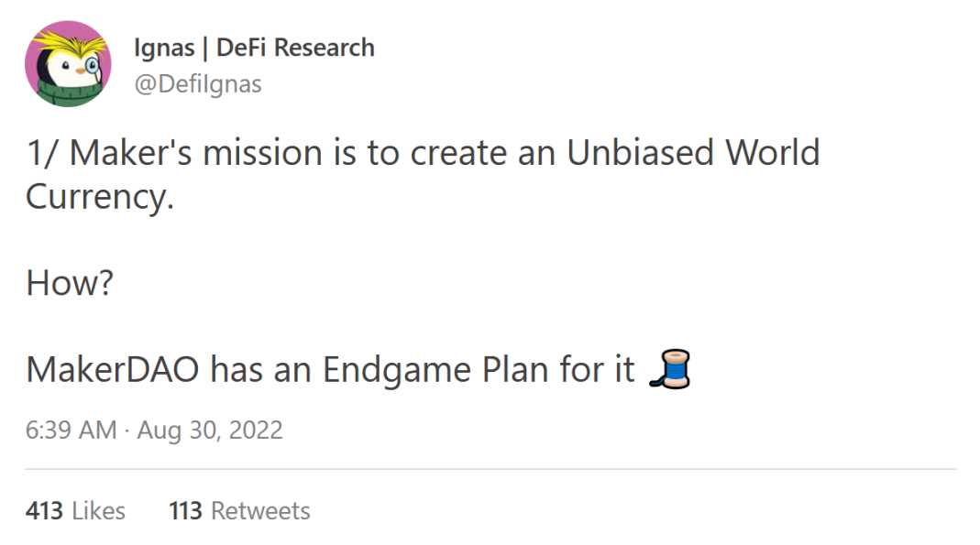Click the divider line above the Likes count

pos(490,469)
